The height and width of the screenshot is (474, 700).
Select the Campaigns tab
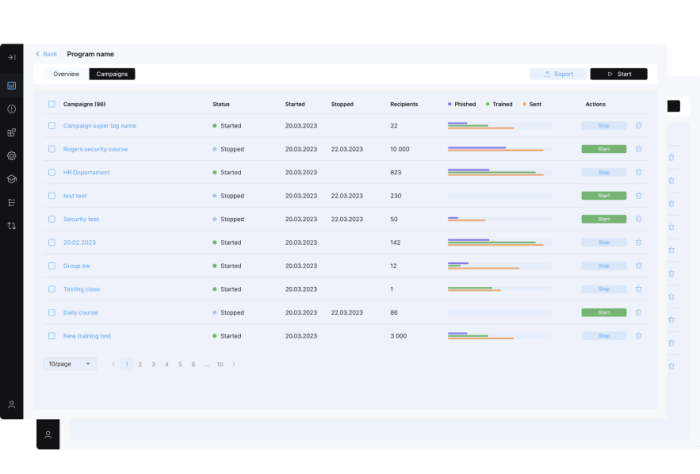[111, 74]
